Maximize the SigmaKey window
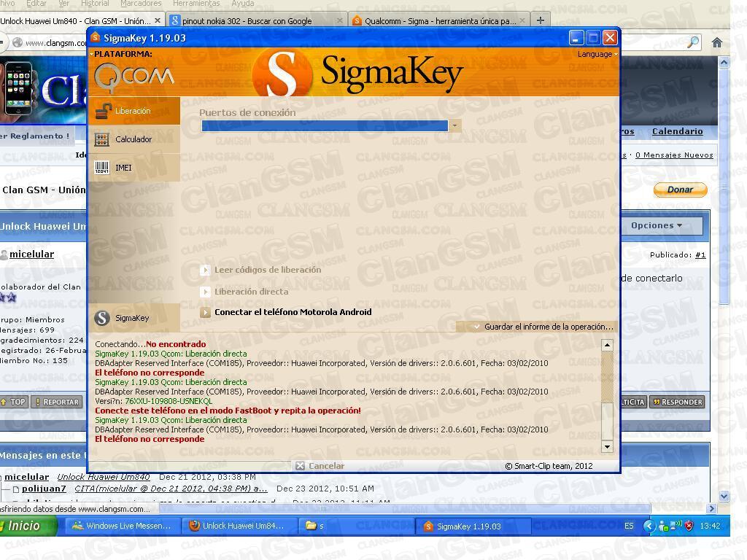Screen dimensions: 747x560 tap(593, 38)
